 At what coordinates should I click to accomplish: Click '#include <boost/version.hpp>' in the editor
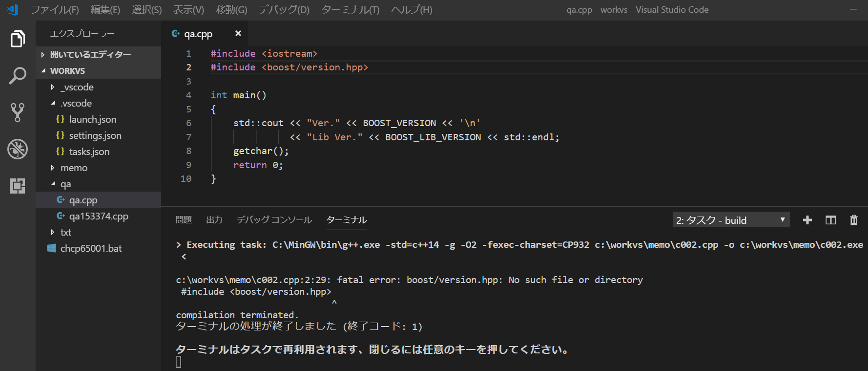click(289, 67)
